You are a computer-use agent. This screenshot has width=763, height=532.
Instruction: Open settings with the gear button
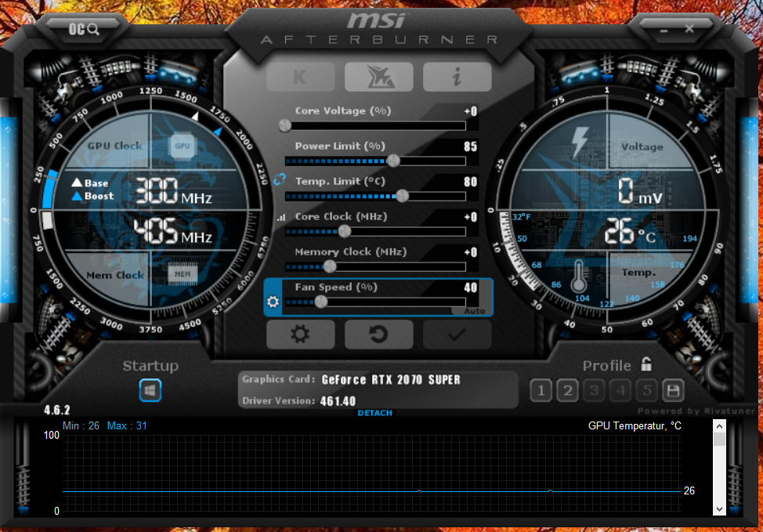click(x=300, y=334)
